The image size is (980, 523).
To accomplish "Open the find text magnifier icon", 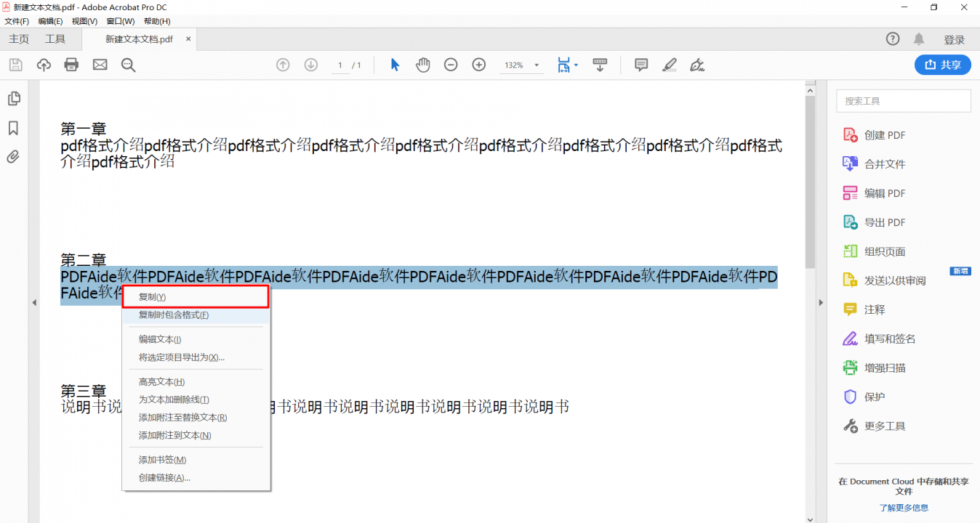I will tap(129, 65).
